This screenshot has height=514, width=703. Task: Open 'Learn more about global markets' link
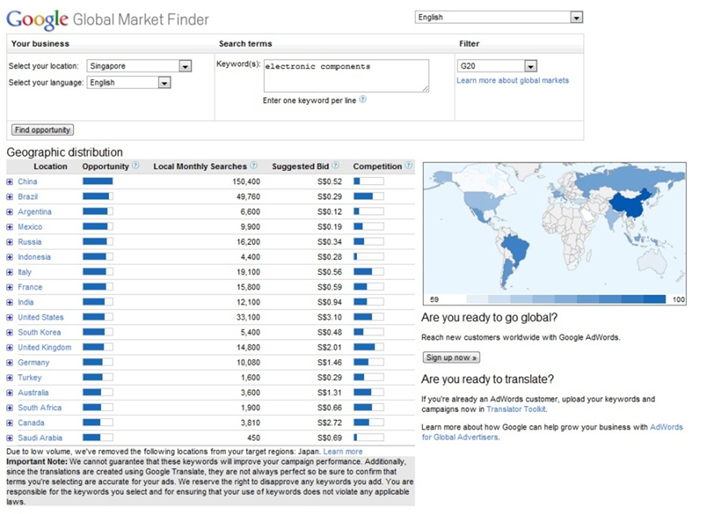512,81
